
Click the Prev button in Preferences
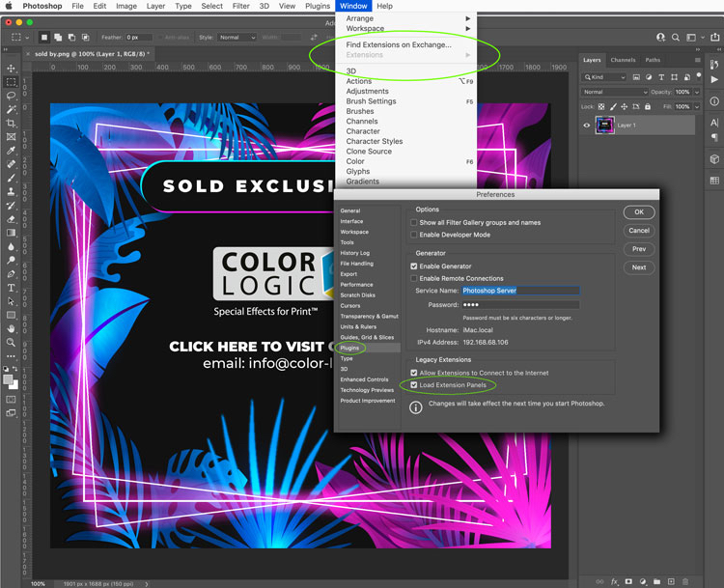point(639,249)
